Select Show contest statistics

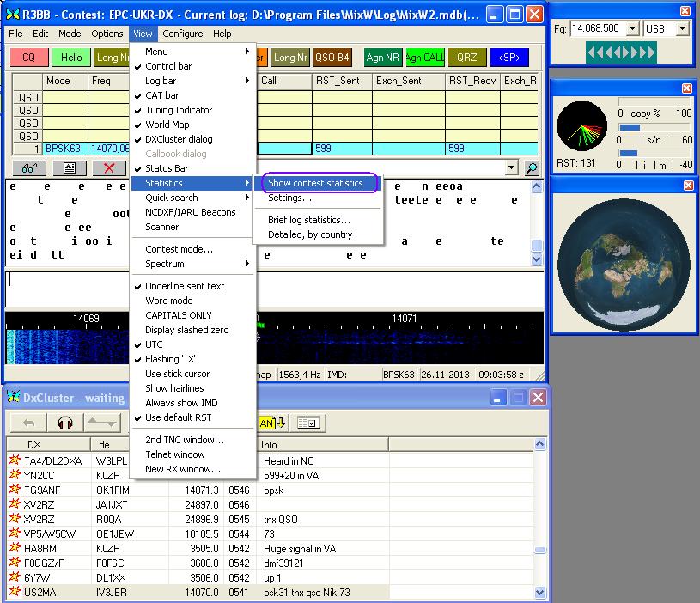point(314,183)
